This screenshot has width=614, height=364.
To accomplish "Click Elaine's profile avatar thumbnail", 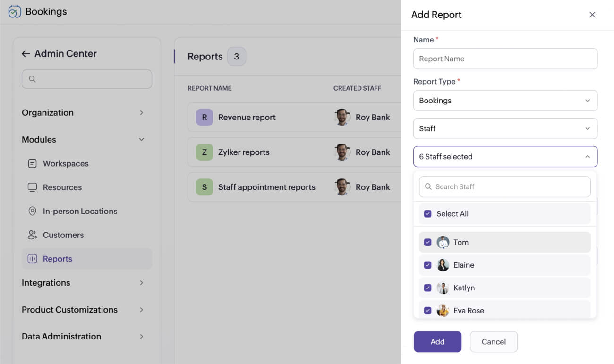I will (443, 265).
